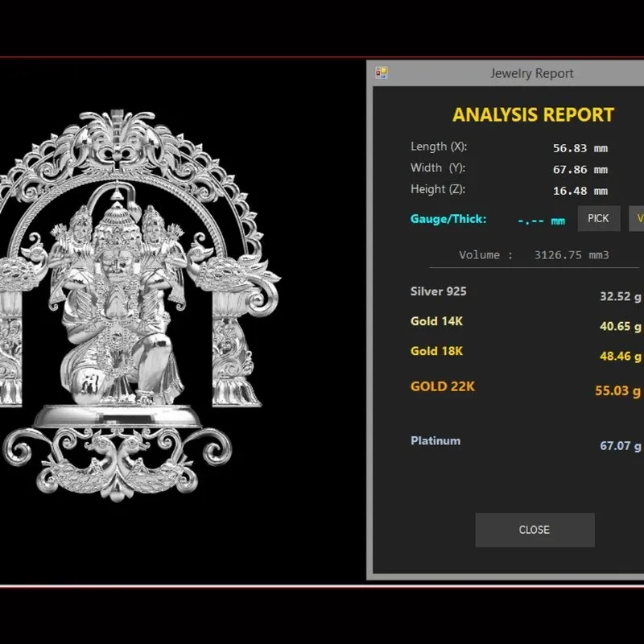Click the Volume 3126.75 mm3 readout

coord(534,255)
